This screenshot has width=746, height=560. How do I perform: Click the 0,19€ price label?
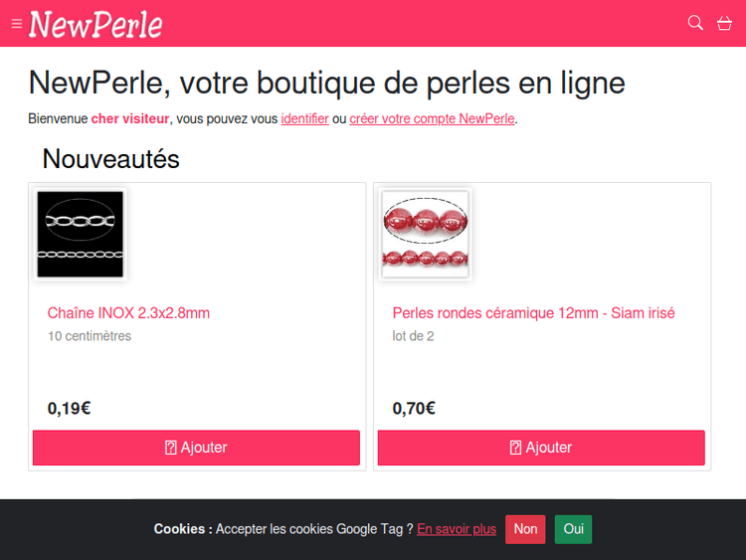(x=69, y=408)
